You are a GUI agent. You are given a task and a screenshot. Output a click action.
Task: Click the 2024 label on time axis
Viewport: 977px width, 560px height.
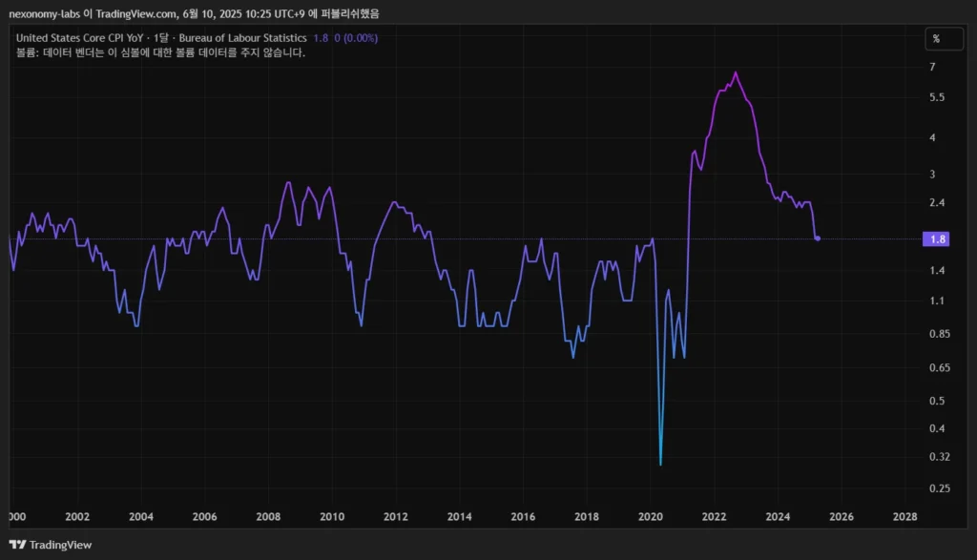point(778,517)
